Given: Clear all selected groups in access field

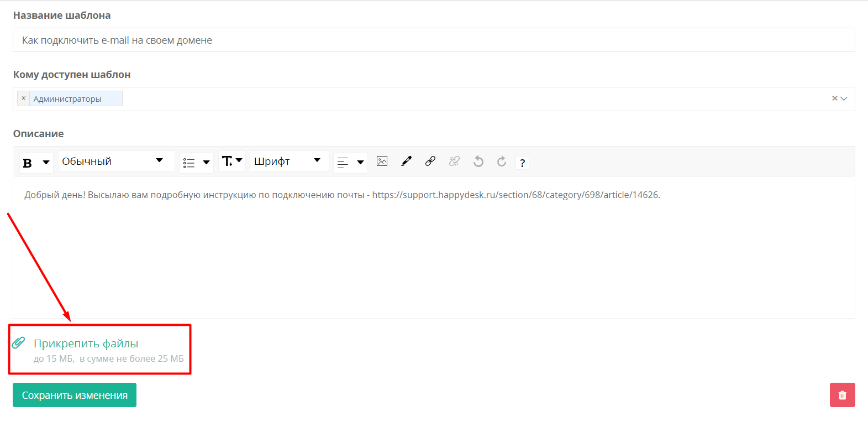Looking at the screenshot, I should coord(834,98).
